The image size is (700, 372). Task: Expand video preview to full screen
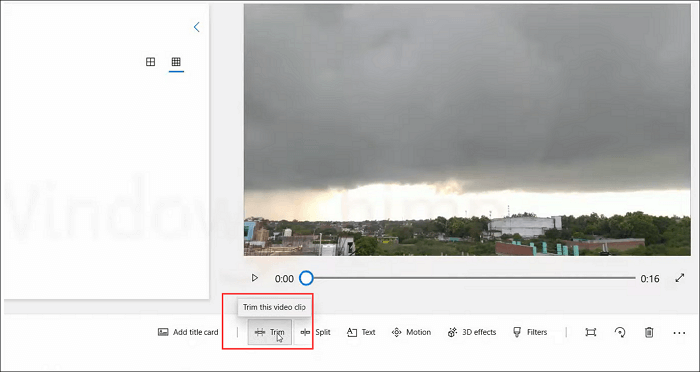tap(680, 278)
